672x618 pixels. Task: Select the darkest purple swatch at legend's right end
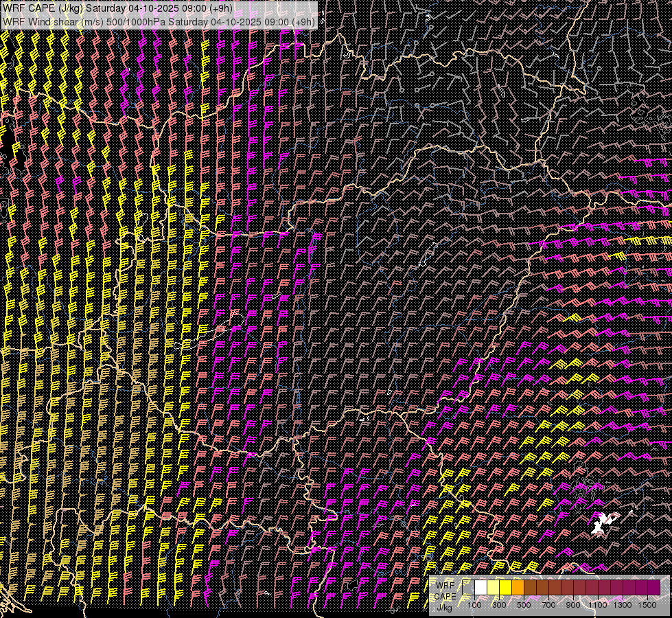(653, 587)
